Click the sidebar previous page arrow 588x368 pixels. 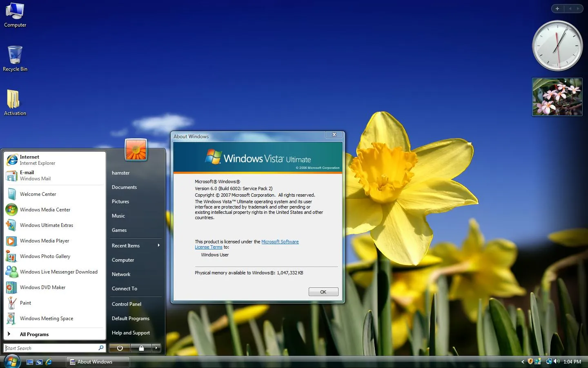click(570, 9)
